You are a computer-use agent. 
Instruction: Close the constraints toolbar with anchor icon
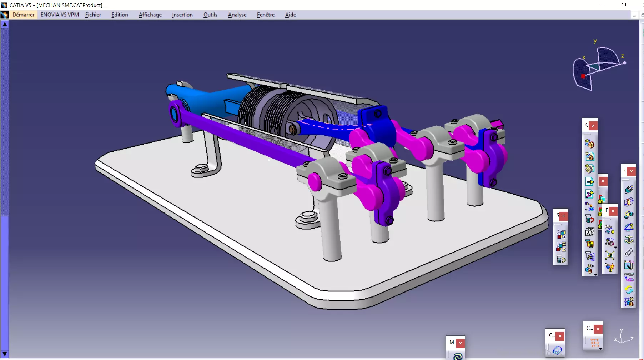(631, 171)
